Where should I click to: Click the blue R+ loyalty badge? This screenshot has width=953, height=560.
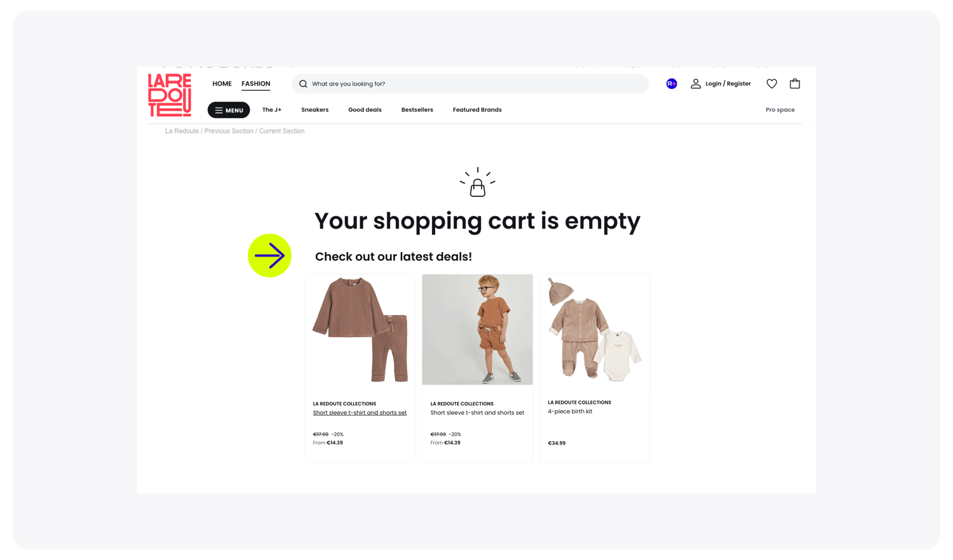(672, 84)
